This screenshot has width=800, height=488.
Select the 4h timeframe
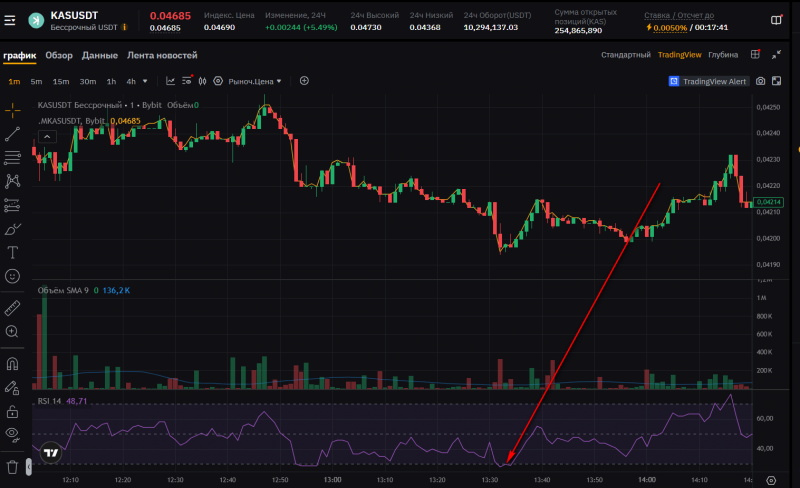[131, 82]
